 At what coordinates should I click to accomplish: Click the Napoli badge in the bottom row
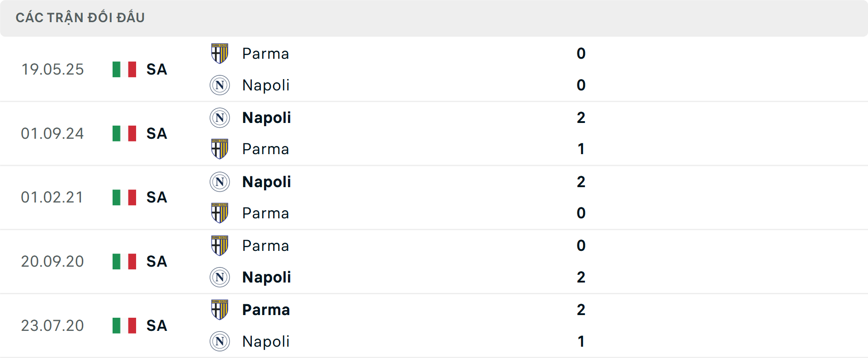(219, 341)
